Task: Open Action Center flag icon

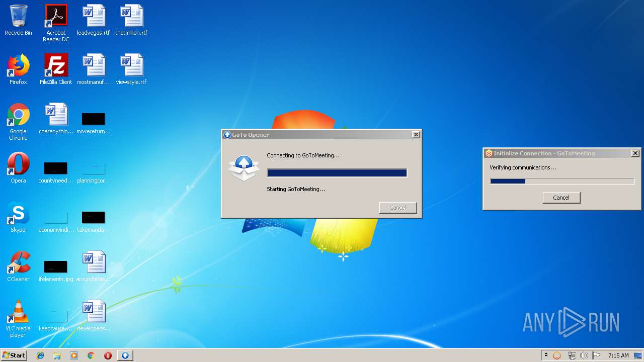Action: click(596, 355)
